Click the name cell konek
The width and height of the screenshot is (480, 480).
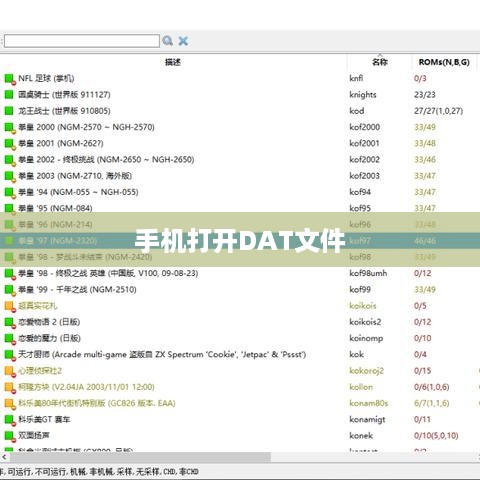coord(361,436)
